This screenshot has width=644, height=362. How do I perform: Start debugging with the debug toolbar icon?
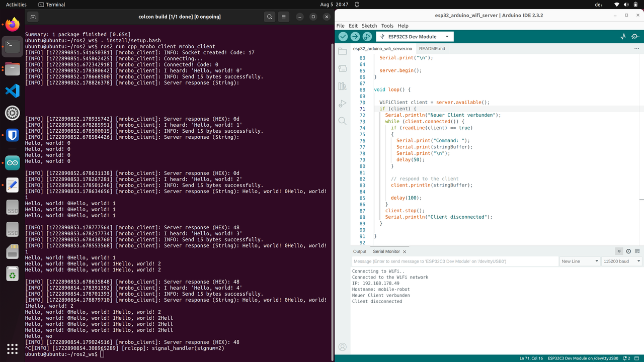367,37
